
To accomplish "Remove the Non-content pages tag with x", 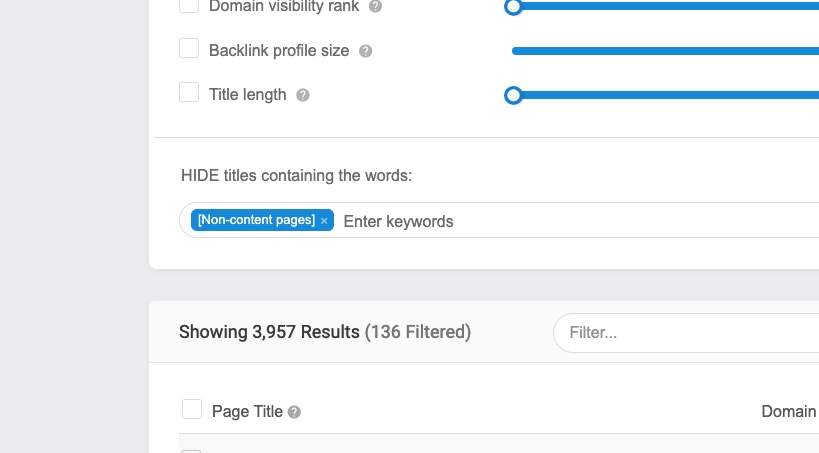I will pos(324,221).
